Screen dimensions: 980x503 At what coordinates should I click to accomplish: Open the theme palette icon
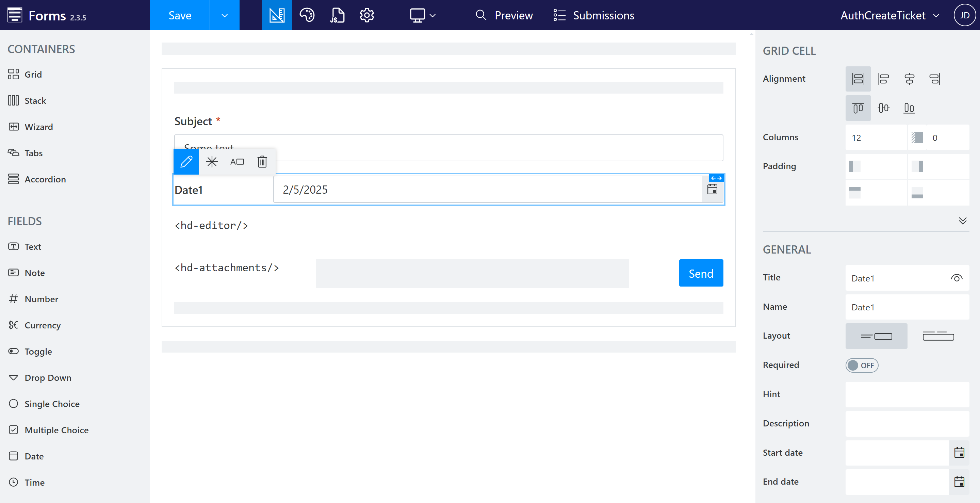coord(307,15)
